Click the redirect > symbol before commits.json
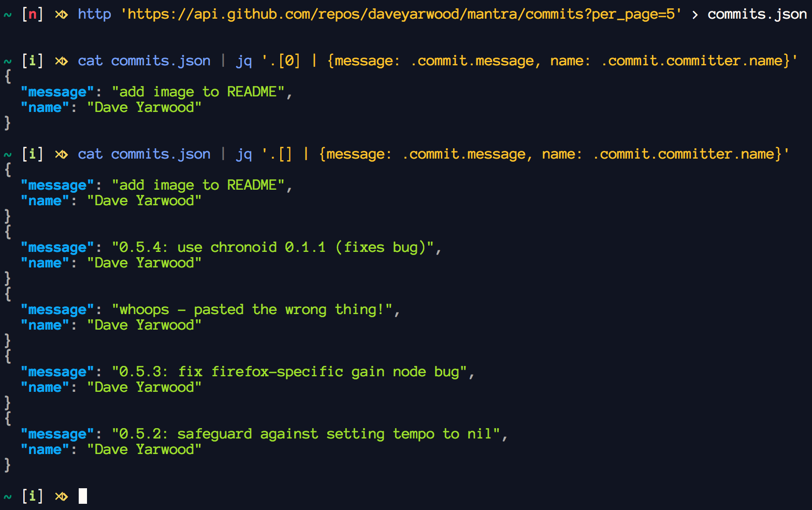The height and width of the screenshot is (510, 812). click(694, 15)
